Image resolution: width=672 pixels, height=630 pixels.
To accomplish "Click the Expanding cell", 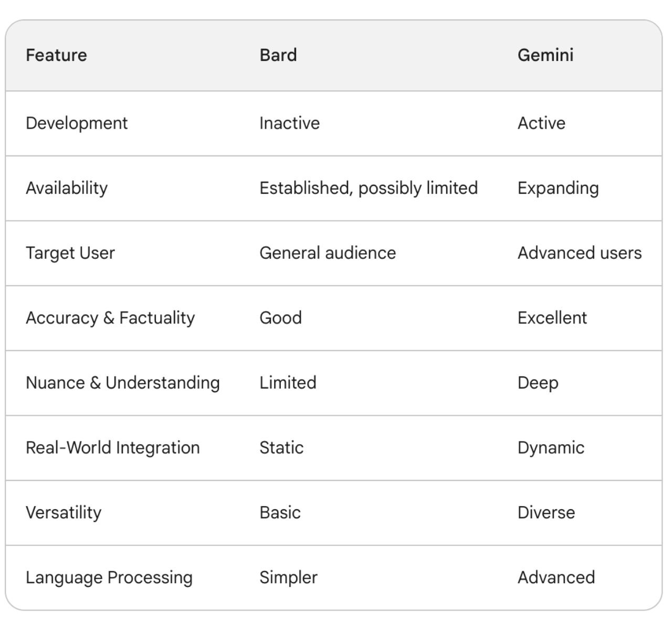I will [558, 188].
